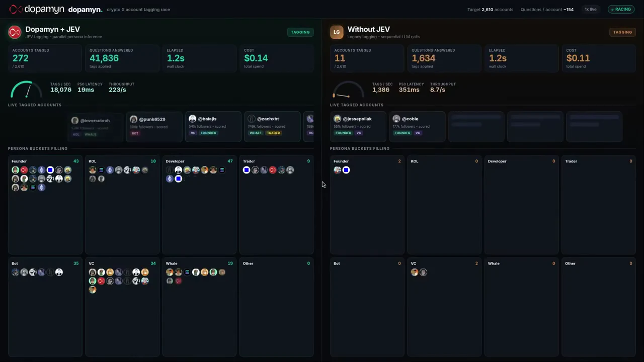
Task: Select Solana striped avatar in Dopamyn KOL bucket
Action: (x=101, y=170)
